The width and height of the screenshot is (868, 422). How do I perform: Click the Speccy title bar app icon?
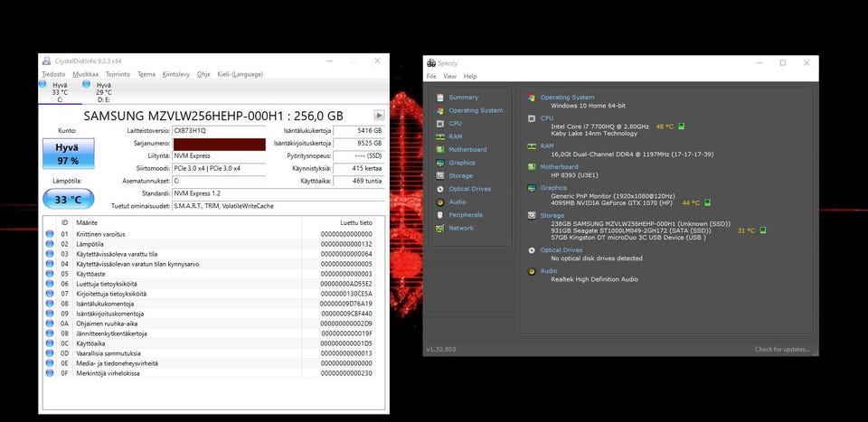(x=432, y=62)
